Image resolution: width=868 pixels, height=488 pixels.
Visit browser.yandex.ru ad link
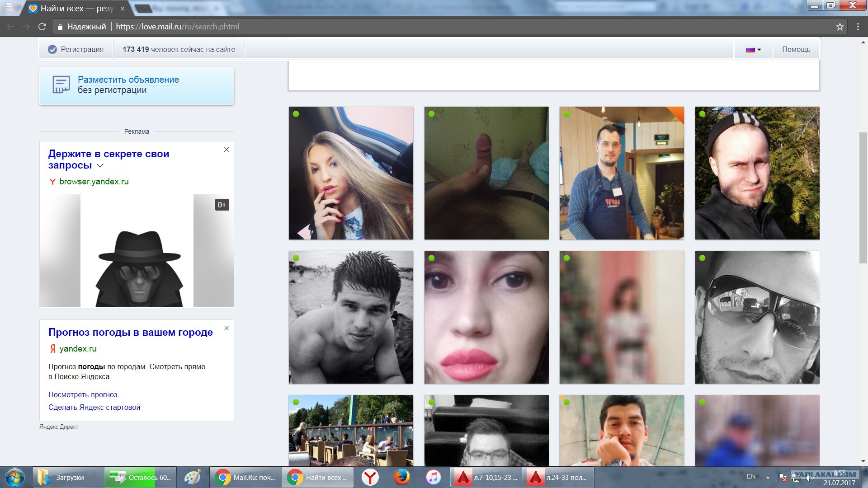pyautogui.click(x=94, y=182)
